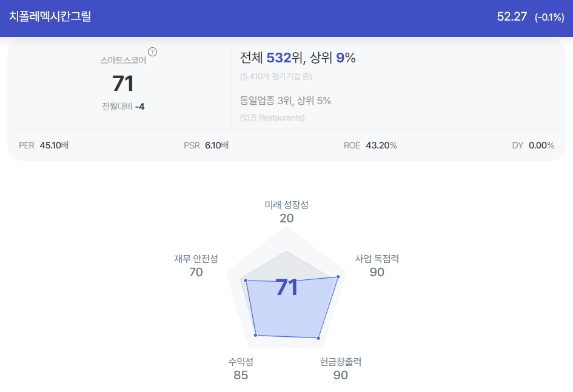Click the help question mark icon beside 스마트스코어

pyautogui.click(x=152, y=52)
